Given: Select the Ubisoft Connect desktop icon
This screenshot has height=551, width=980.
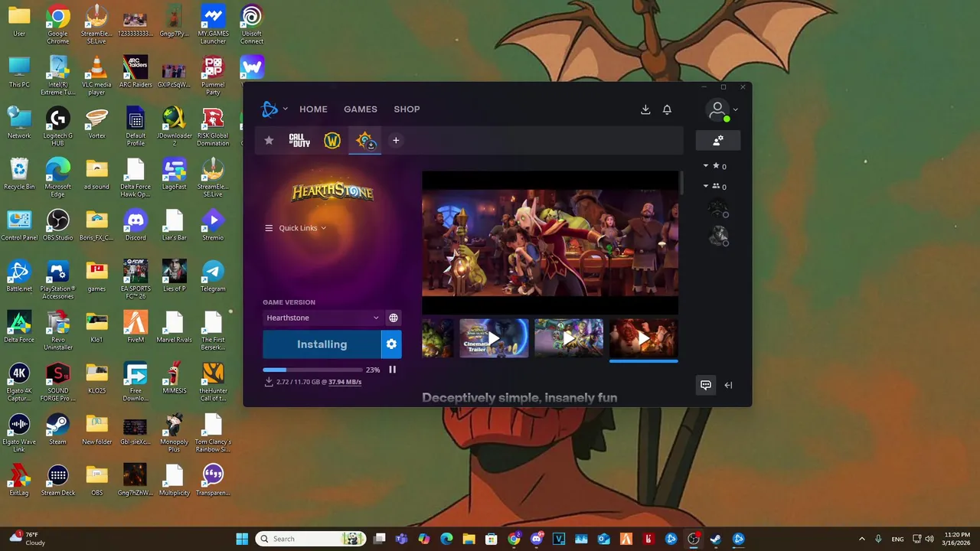Looking at the screenshot, I should 252,24.
